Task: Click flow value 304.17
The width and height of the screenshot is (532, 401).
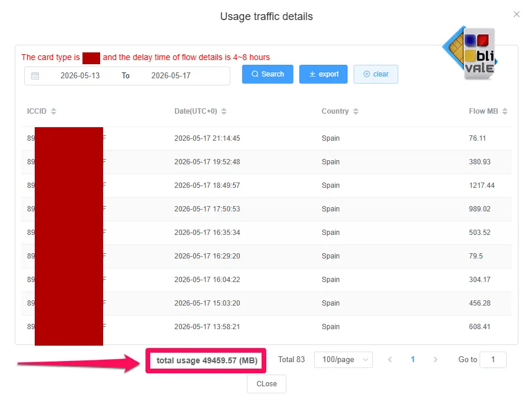Action: 480,280
